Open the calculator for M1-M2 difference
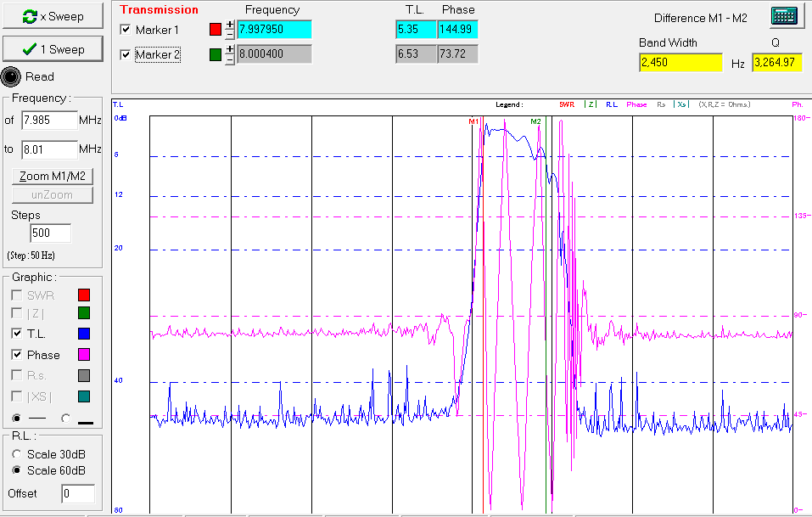Image resolution: width=812 pixels, height=517 pixels. [787, 17]
